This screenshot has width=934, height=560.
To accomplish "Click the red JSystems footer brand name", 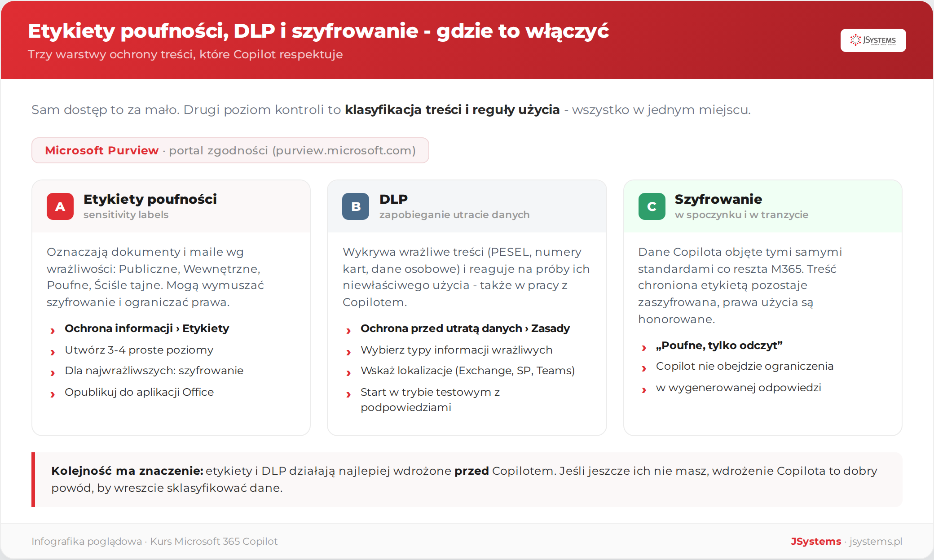I will point(816,541).
